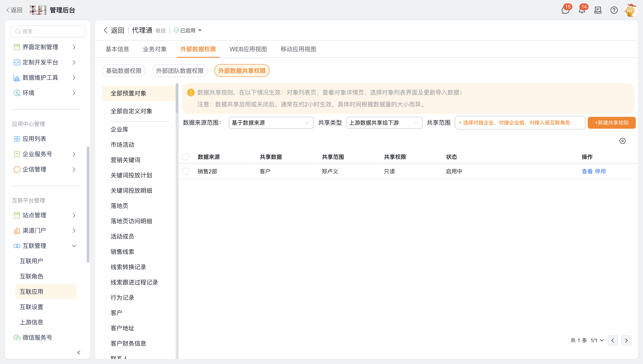This screenshot has height=364, width=643.
Task: Click the 界面定制管理 sidebar icon
Action: tap(17, 47)
